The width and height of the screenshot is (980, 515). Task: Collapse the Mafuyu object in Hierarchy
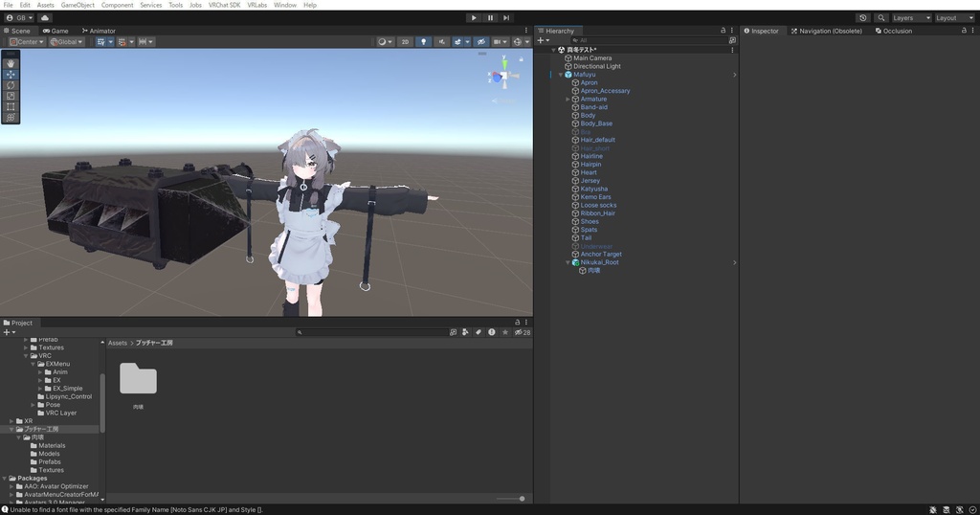(x=561, y=75)
